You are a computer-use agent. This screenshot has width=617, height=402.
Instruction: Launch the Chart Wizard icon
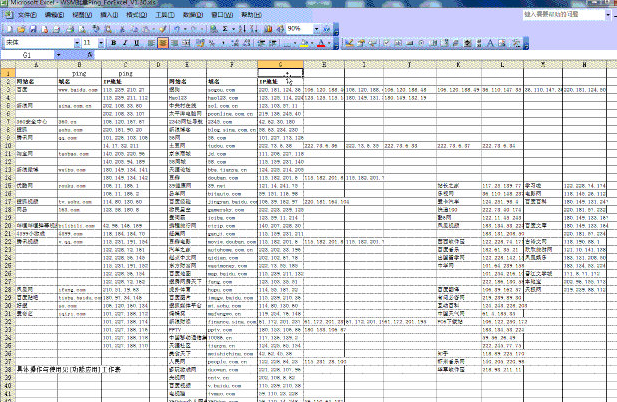pos(268,29)
